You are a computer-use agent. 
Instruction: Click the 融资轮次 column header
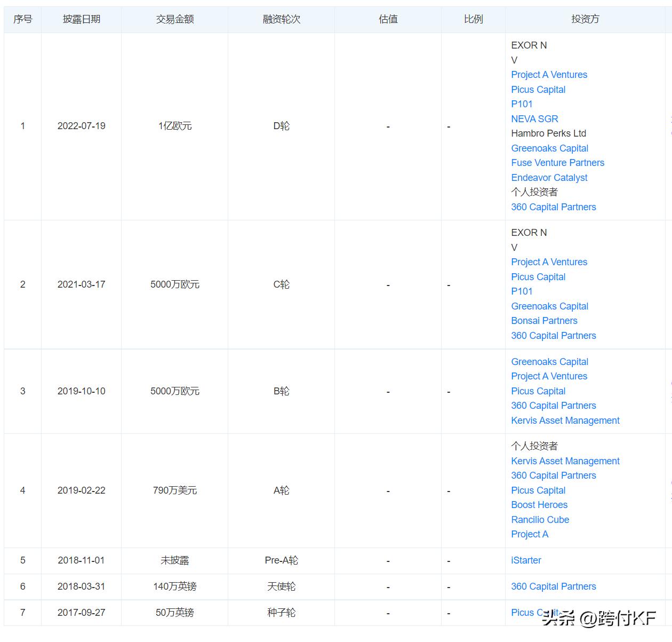(x=281, y=19)
